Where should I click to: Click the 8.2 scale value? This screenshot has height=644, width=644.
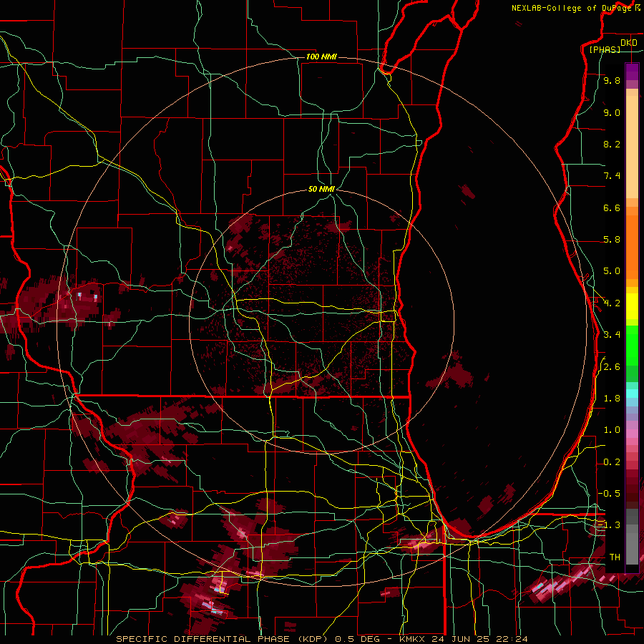click(x=612, y=144)
